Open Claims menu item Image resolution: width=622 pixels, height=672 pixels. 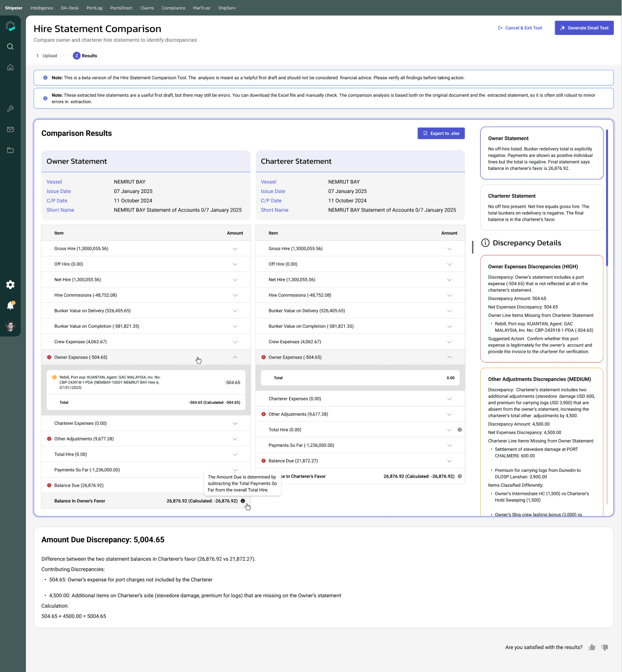pos(147,8)
